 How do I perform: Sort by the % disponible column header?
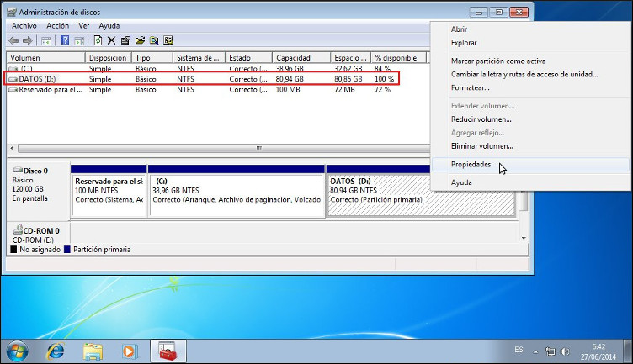pos(398,58)
